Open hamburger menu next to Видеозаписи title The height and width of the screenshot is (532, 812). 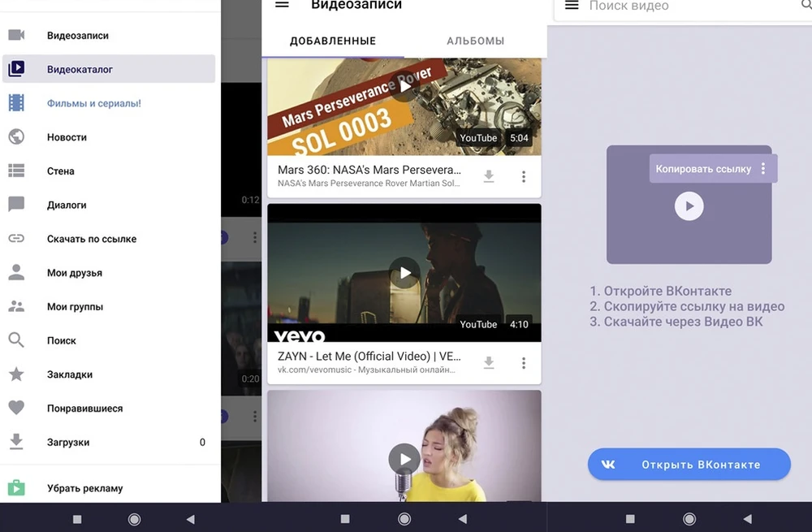point(282,5)
